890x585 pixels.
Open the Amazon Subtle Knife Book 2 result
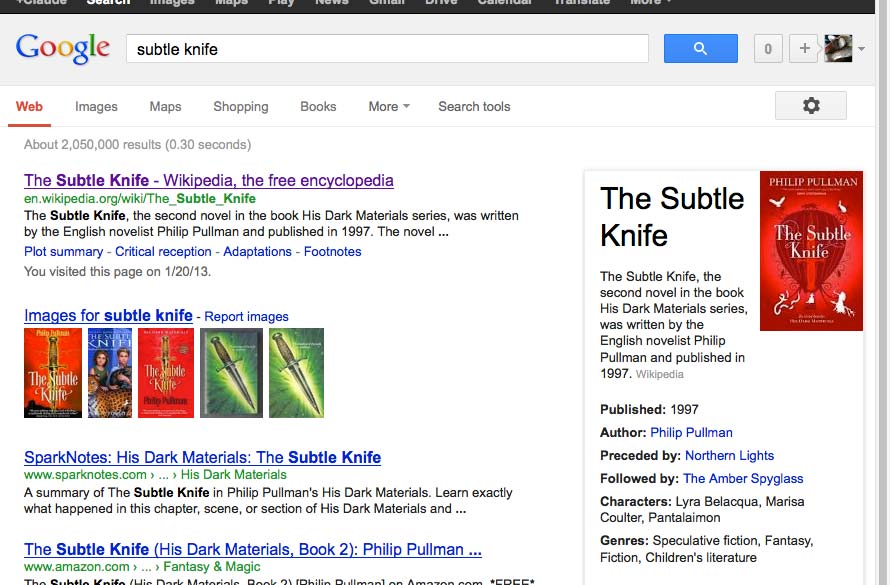pos(253,549)
